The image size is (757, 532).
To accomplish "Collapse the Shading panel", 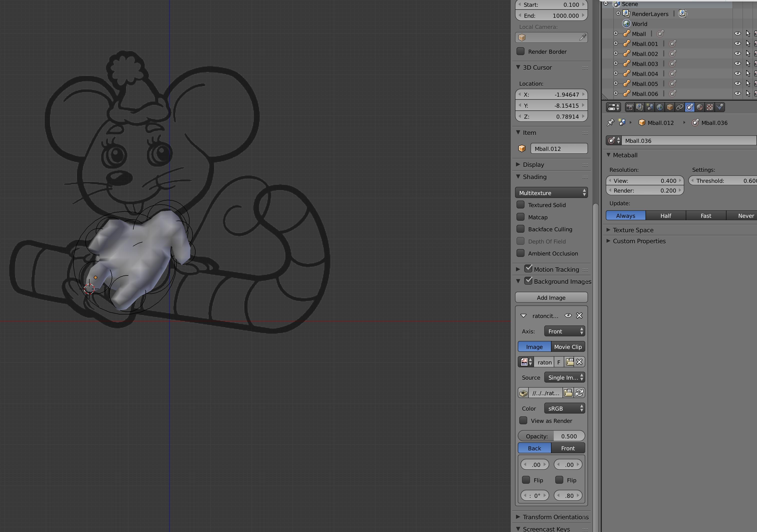I will 518,177.
